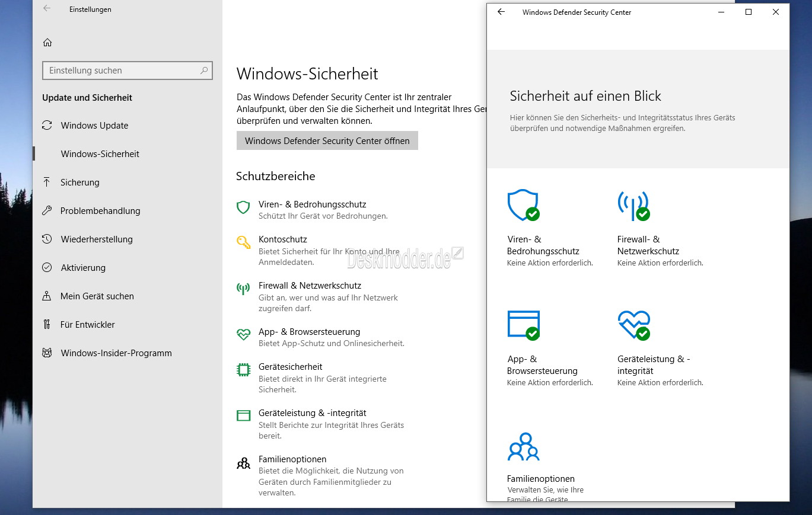
Task: Open the Settings home icon
Action: coord(47,42)
